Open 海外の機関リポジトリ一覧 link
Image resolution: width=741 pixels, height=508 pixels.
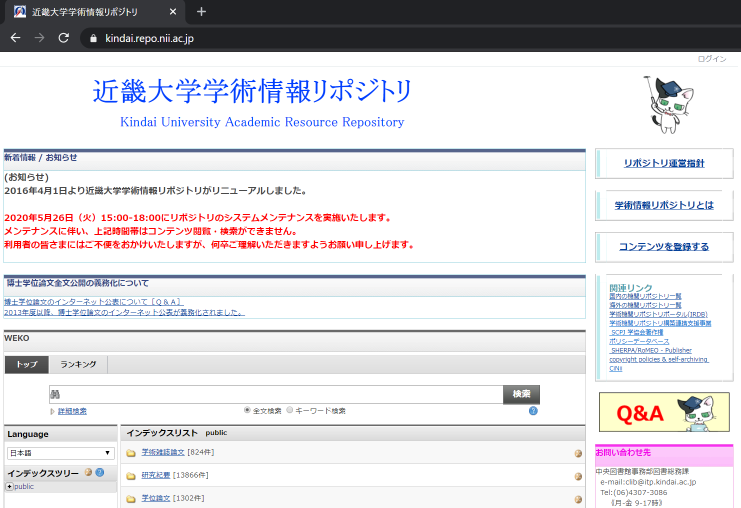click(645, 305)
